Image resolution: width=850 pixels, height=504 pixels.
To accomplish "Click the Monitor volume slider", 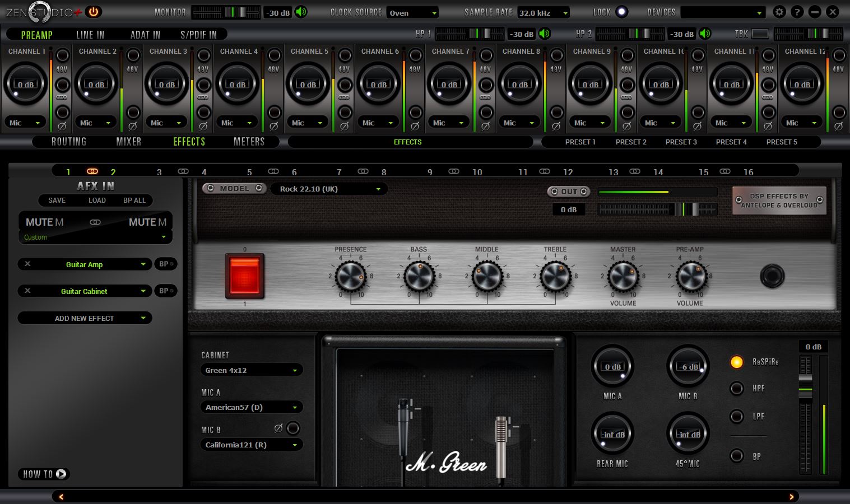I will pyautogui.click(x=226, y=12).
